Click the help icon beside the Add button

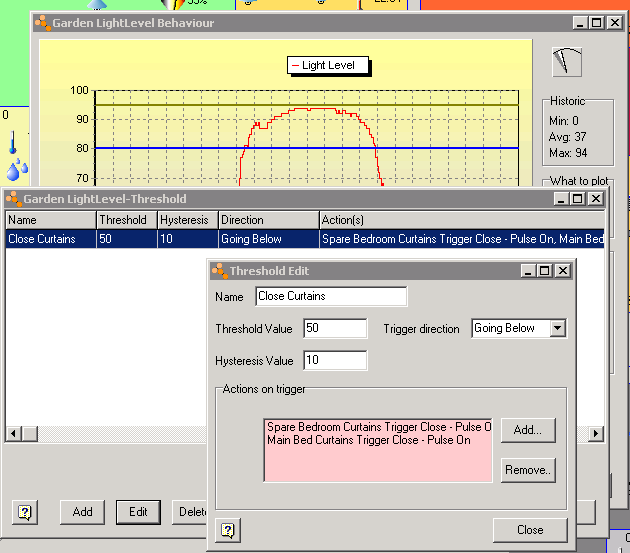25,512
